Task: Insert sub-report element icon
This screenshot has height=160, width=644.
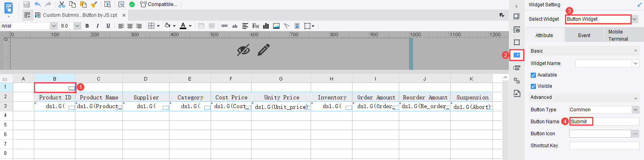Action: (297, 26)
